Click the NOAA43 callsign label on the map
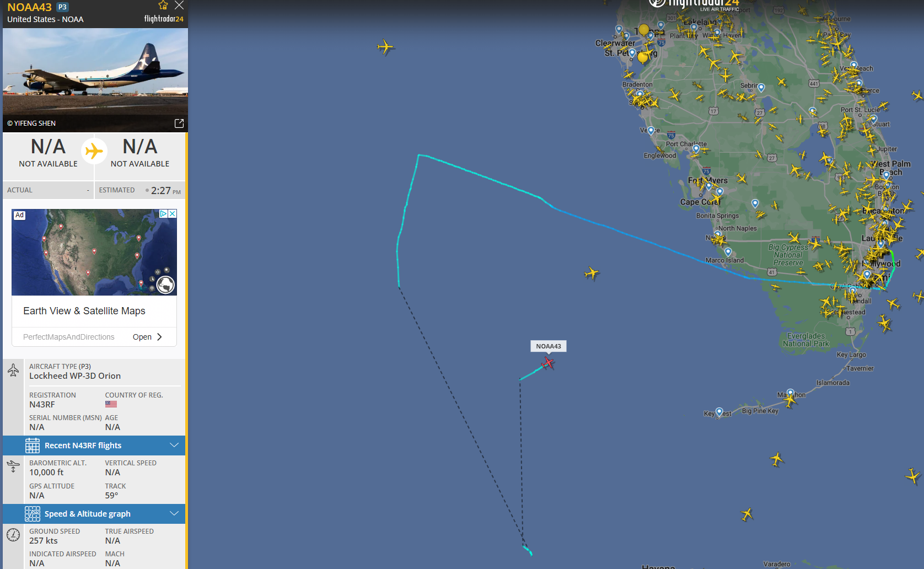The height and width of the screenshot is (569, 924). pyautogui.click(x=549, y=346)
